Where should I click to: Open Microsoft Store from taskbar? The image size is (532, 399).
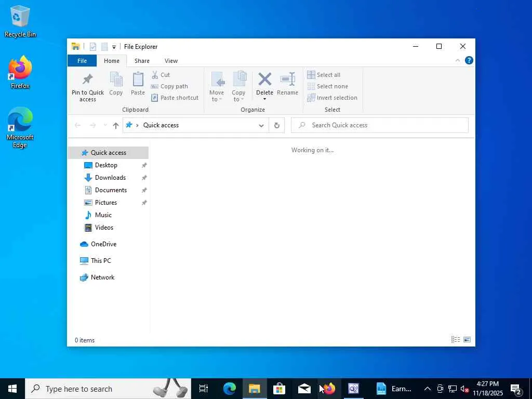pos(279,389)
